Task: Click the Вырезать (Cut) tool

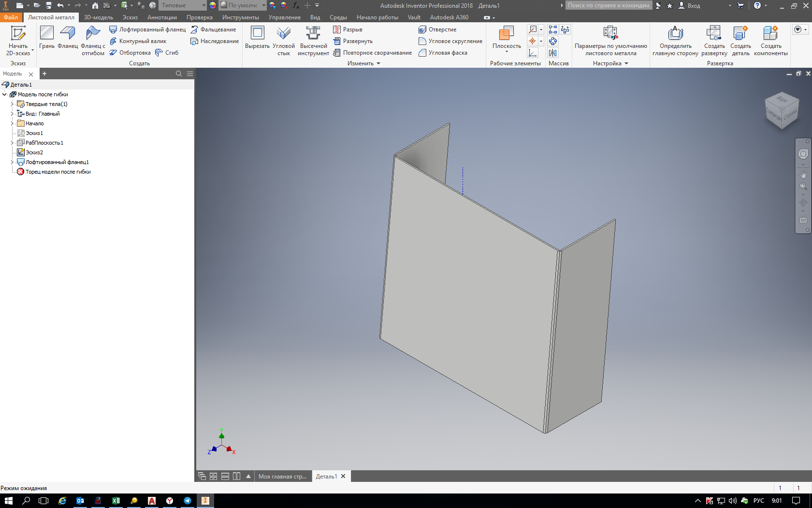Action: click(257, 34)
